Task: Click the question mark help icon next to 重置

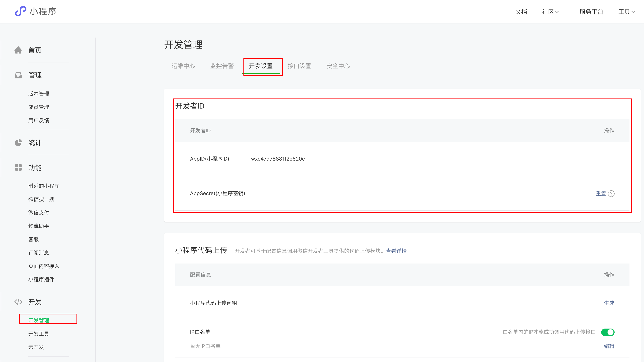Action: tap(611, 194)
